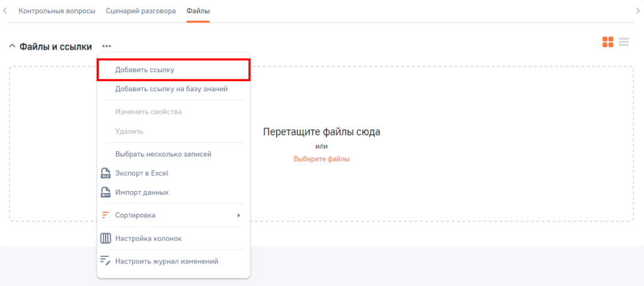Image resolution: width=644 pixels, height=286 pixels.
Task: Expand the Сортировка submenu arrow
Action: click(x=238, y=216)
